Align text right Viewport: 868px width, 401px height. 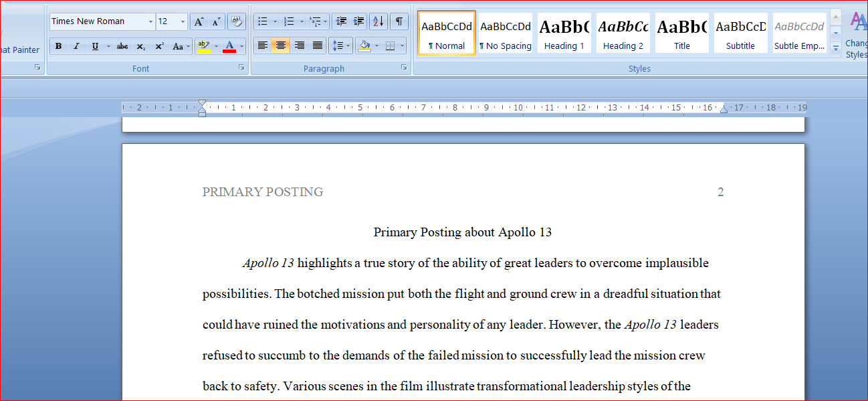click(300, 46)
